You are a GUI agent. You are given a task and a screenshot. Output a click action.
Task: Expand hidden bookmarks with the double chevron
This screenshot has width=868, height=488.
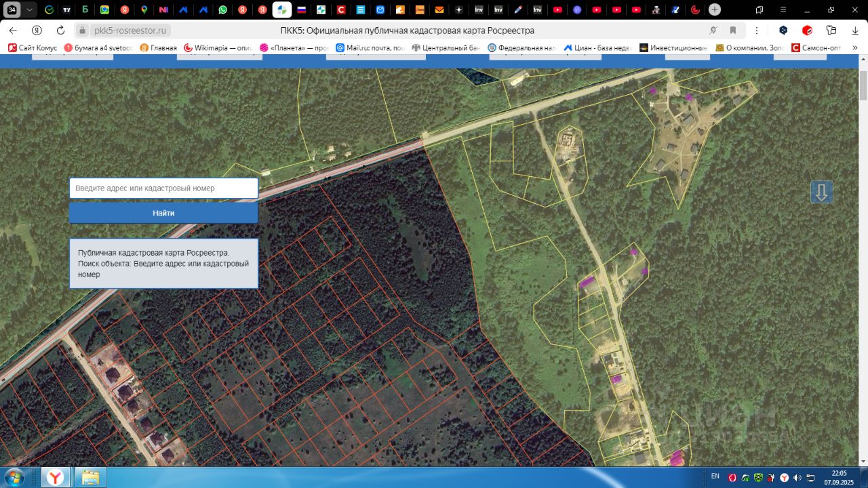point(855,48)
